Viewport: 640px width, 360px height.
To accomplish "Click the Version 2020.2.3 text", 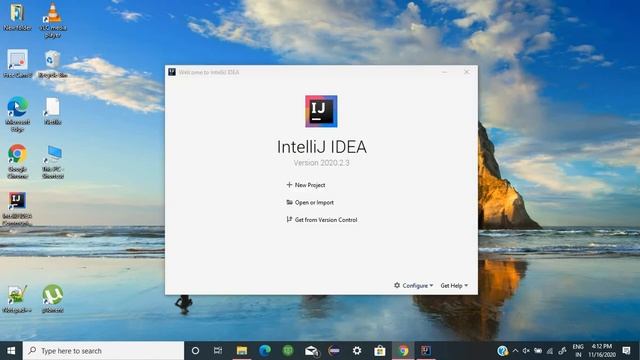I will (x=321, y=163).
